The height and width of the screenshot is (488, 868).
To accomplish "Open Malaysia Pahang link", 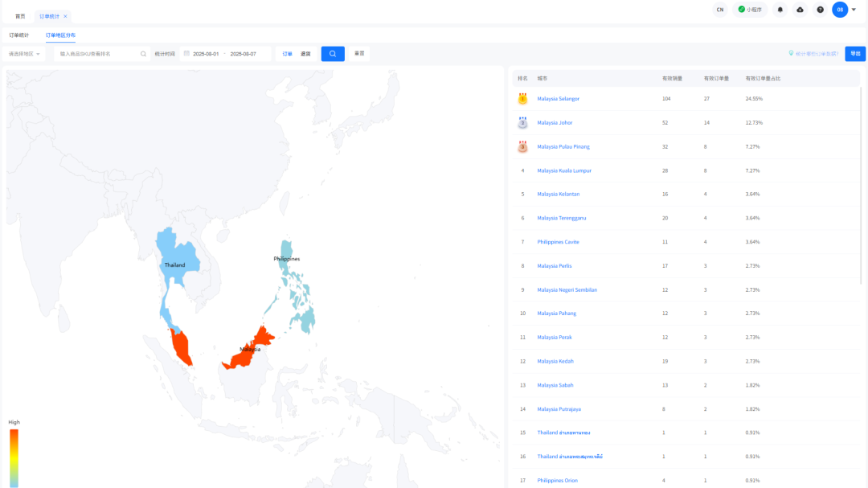I will [556, 313].
